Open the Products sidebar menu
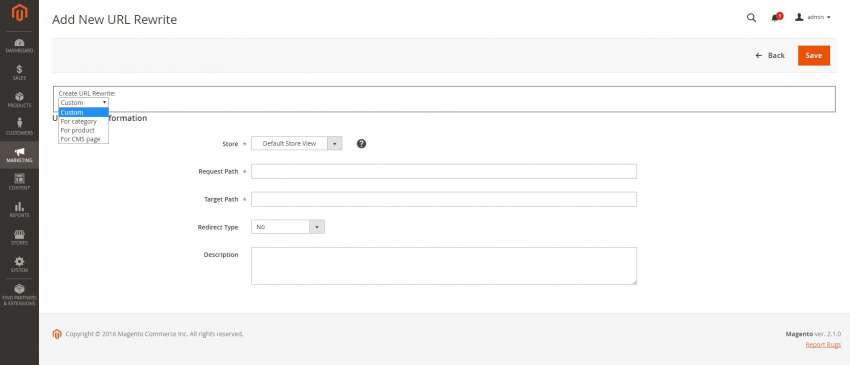The image size is (850, 365). pyautogui.click(x=19, y=100)
